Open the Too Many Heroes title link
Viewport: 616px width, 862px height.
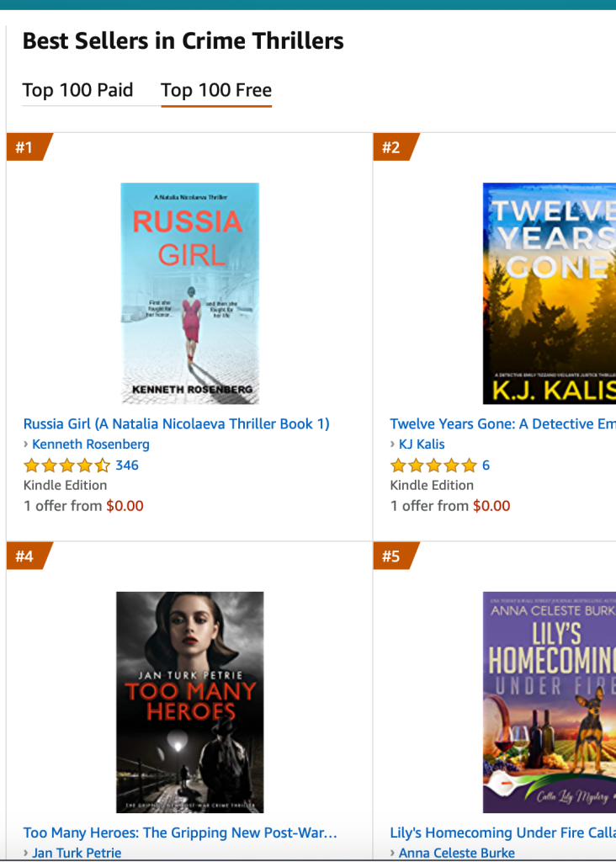coord(180,833)
